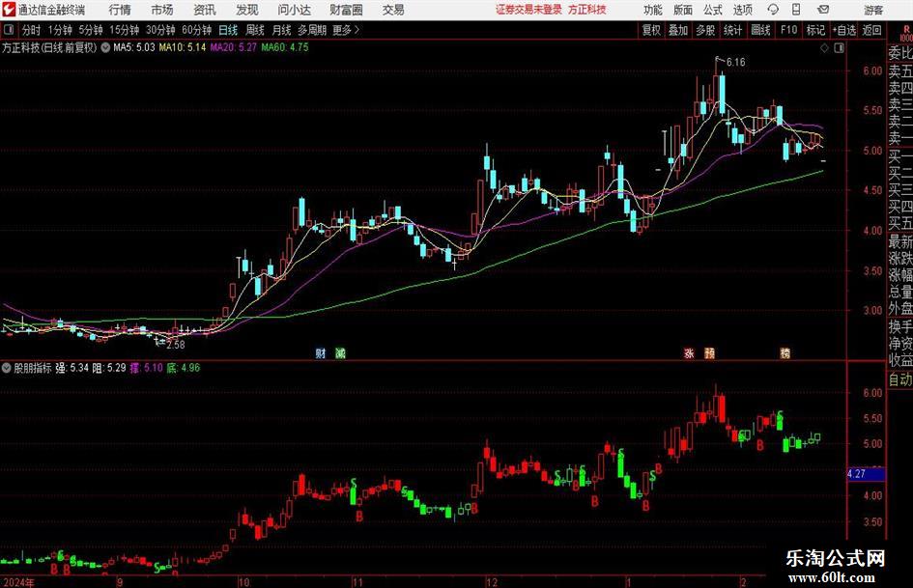Click the 撑: 5.10 indicator value
The width and height of the screenshot is (913, 588).
pos(146,368)
